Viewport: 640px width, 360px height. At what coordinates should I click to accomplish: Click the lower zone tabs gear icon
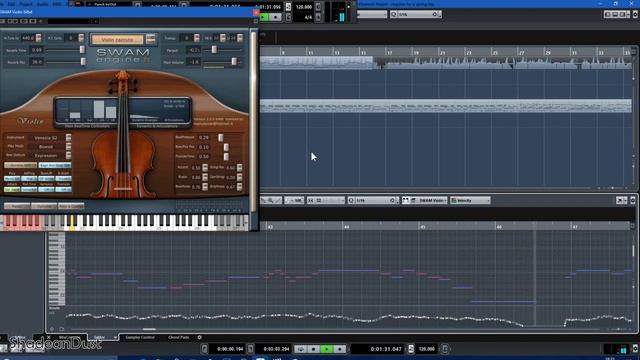(x=200, y=337)
